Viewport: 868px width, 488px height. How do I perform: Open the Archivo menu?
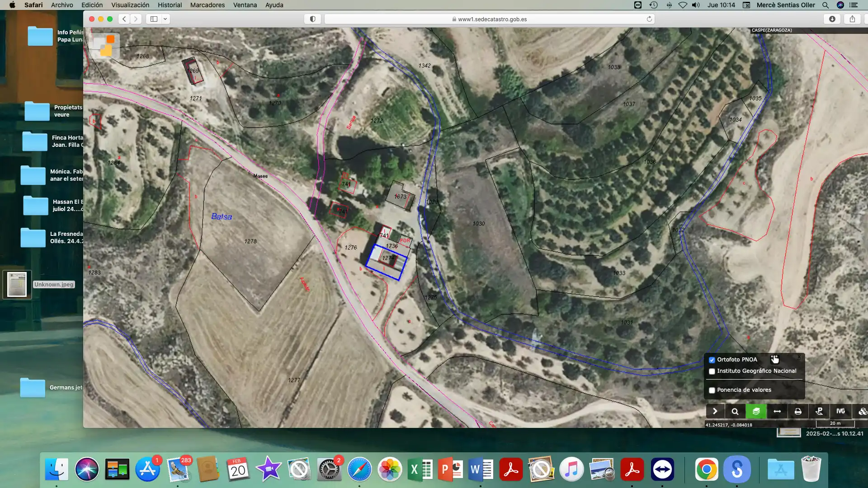coord(62,5)
